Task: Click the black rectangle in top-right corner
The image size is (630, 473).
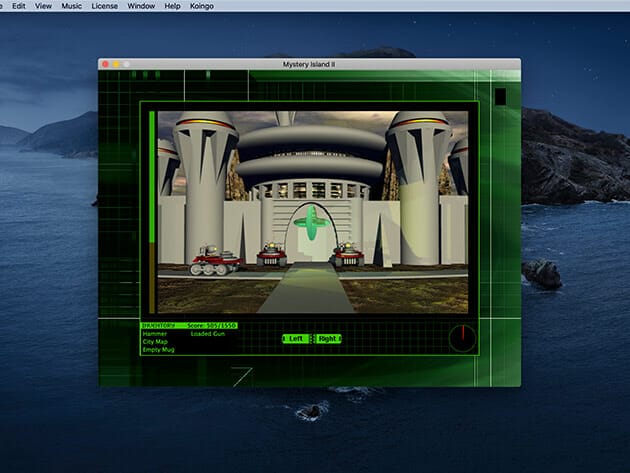Action: 500,96
